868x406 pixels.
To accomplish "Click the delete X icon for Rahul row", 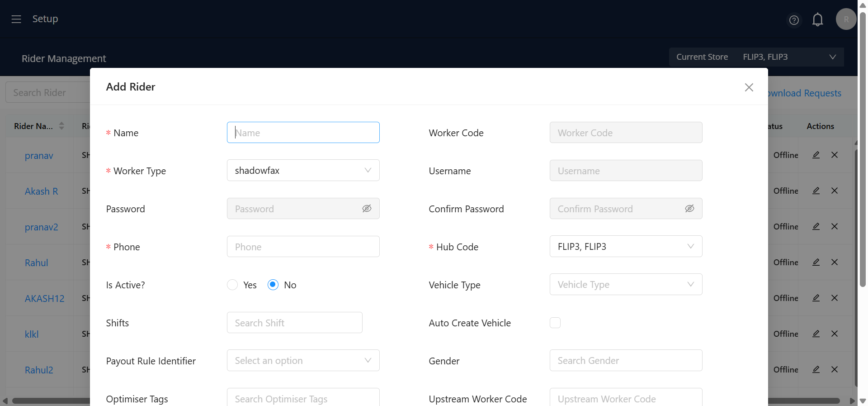I will click(835, 262).
